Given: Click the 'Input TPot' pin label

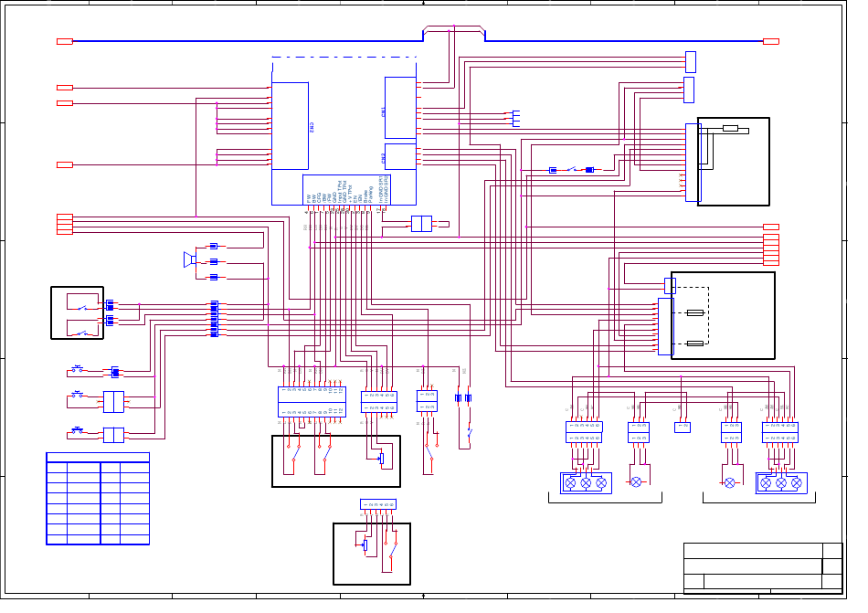Looking at the screenshot, I should click(339, 192).
